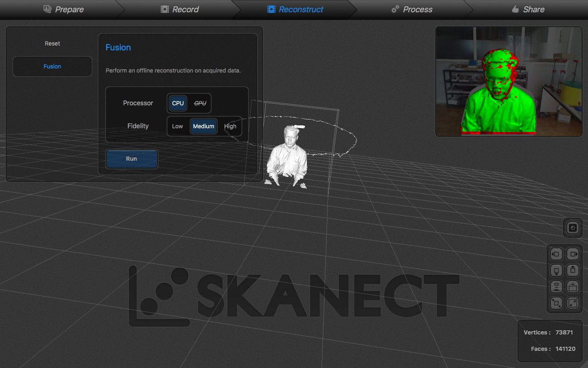Click the Vertices count 73871

click(564, 332)
